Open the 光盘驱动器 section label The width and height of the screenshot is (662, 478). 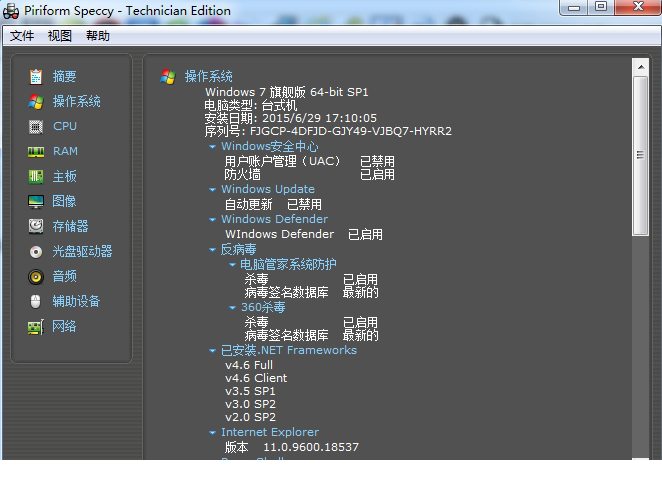coord(82,251)
